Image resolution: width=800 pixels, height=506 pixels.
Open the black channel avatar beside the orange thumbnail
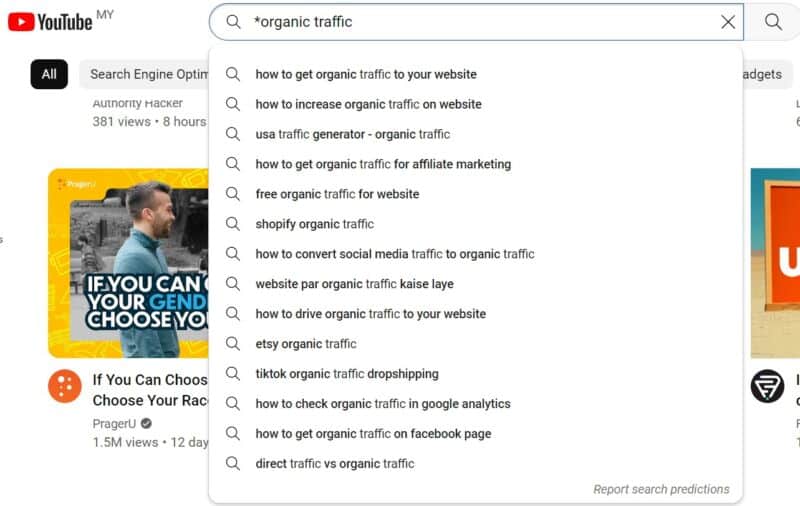point(767,386)
